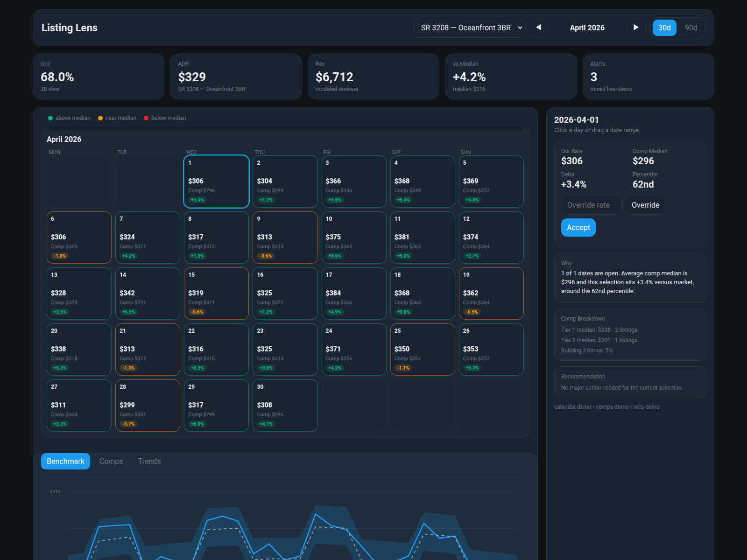Open the ADR $329 card
The image size is (747, 560).
coord(236,77)
